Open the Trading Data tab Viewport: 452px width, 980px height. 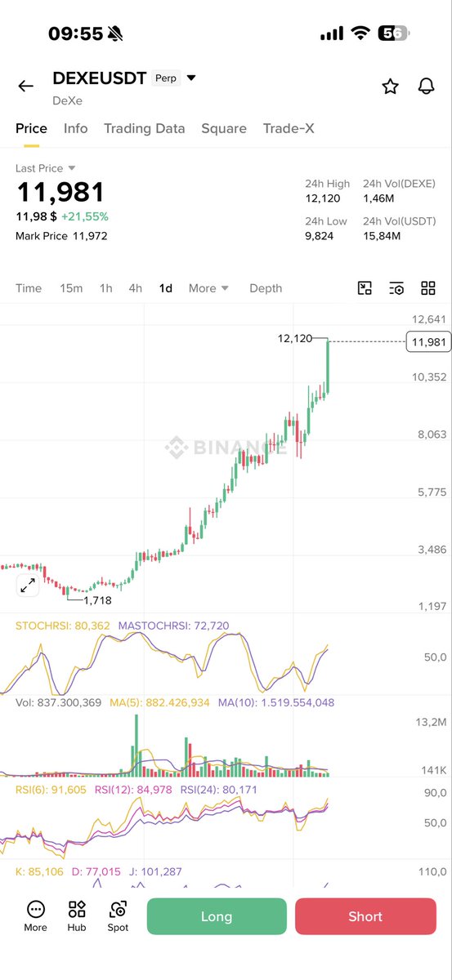[145, 128]
